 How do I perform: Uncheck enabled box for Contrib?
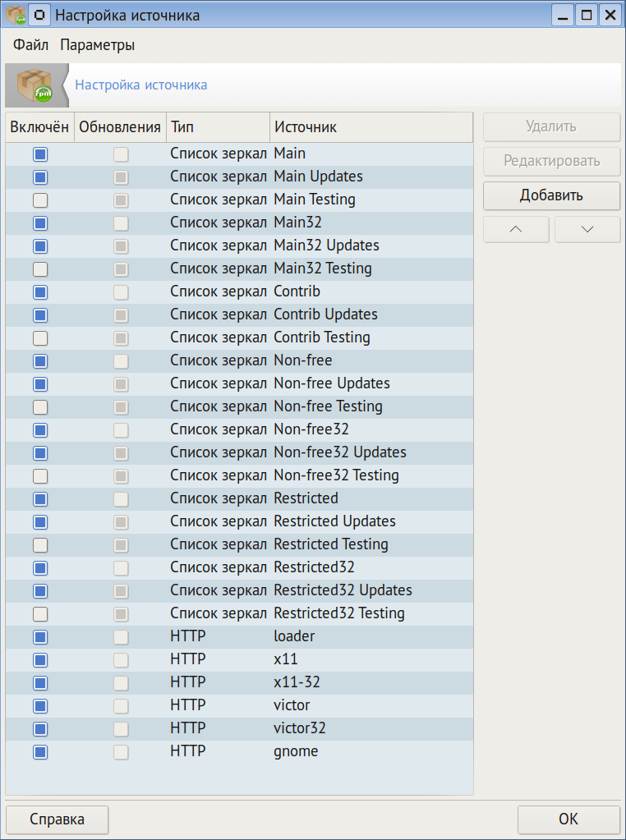coord(40,292)
